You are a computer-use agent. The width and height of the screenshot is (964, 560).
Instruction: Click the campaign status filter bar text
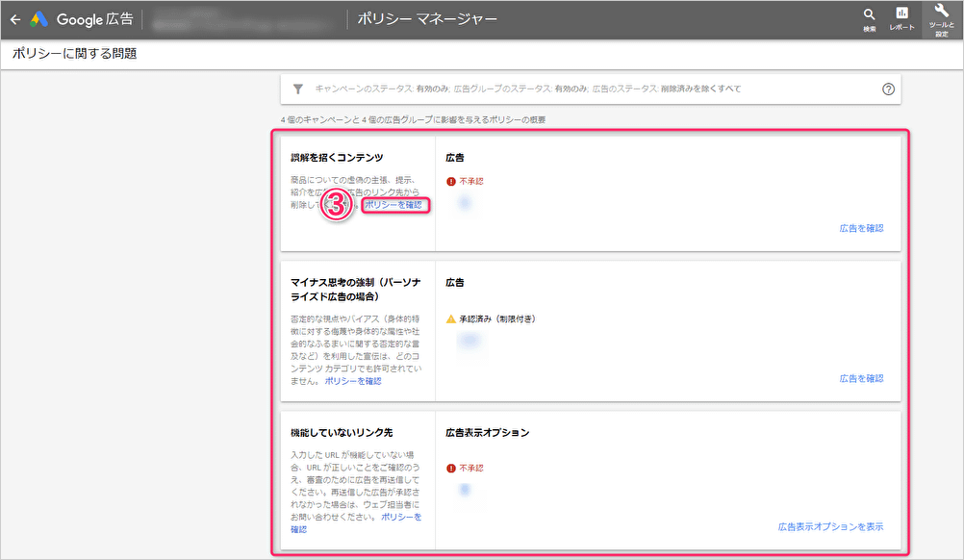527,89
